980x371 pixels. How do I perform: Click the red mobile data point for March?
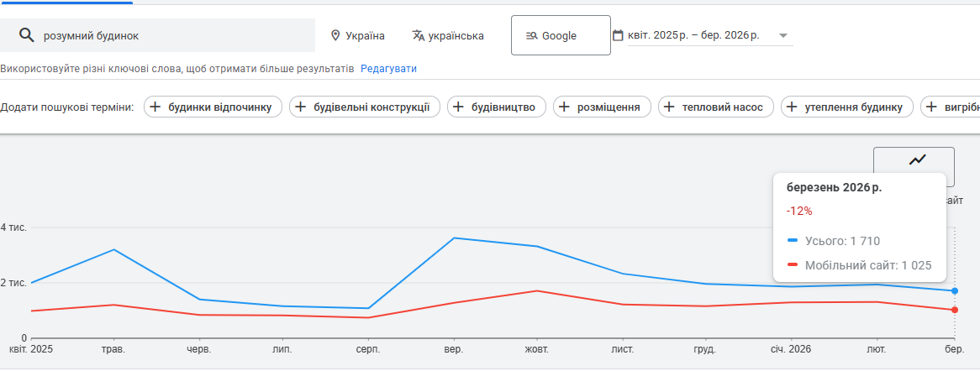coord(955,311)
